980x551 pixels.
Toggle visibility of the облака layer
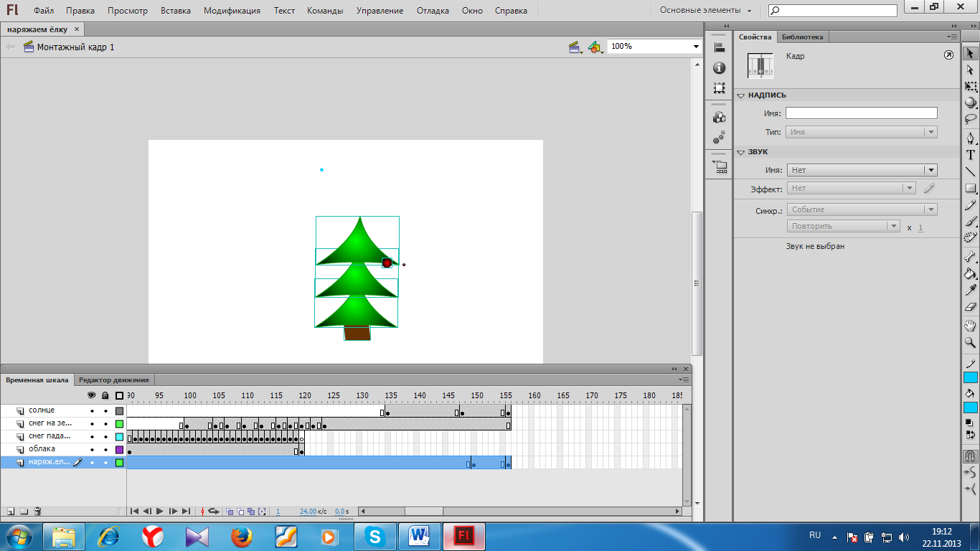(92, 450)
